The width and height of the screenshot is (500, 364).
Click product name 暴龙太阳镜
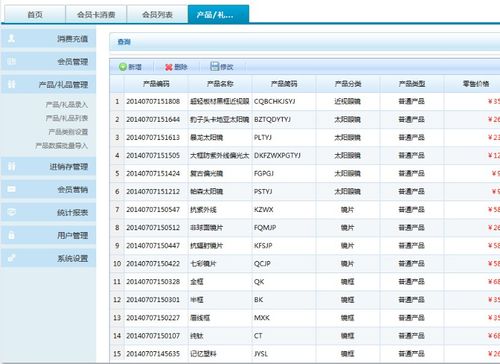coord(206,137)
